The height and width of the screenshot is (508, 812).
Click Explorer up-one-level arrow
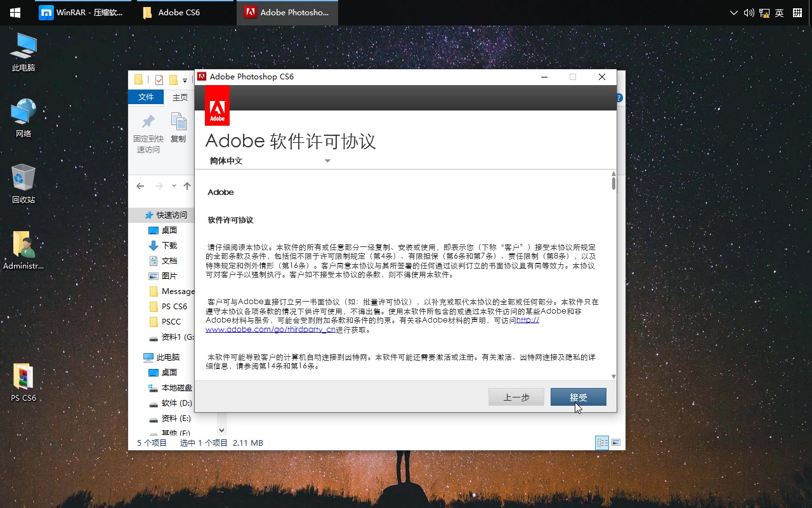(187, 186)
